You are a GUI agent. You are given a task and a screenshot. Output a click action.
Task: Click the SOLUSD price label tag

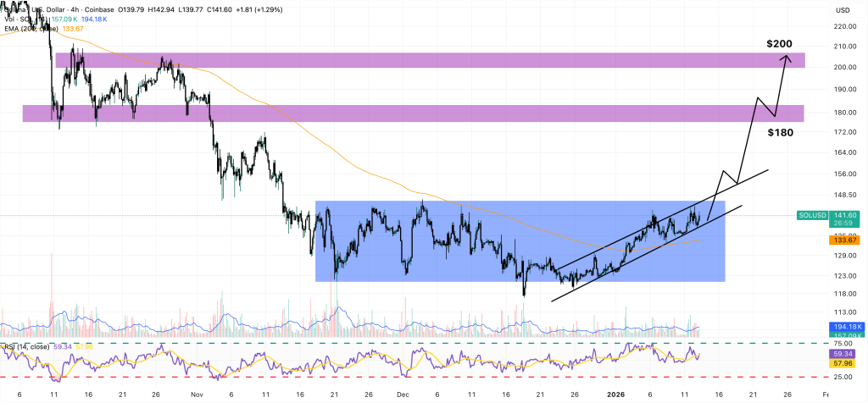pyautogui.click(x=812, y=215)
